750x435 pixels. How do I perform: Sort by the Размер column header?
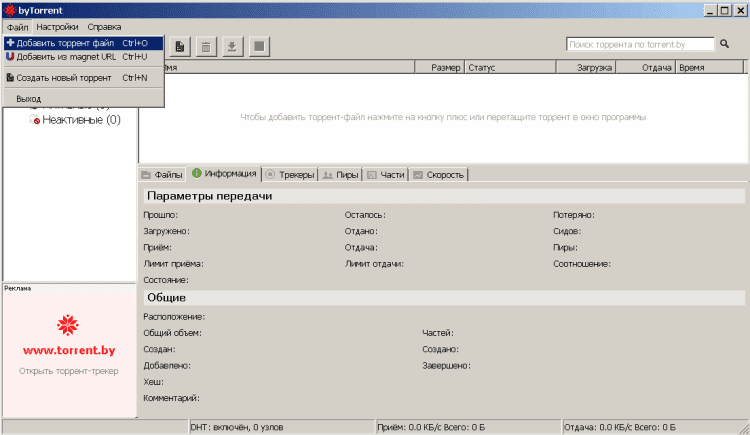[444, 67]
